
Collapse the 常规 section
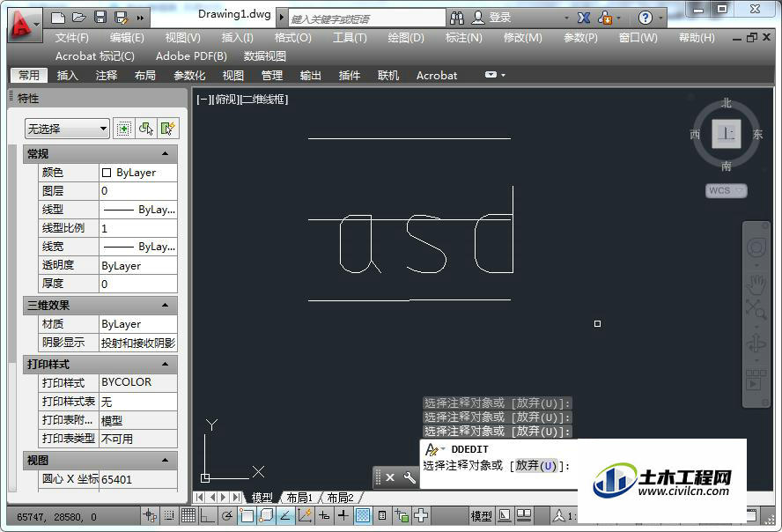tap(165, 153)
